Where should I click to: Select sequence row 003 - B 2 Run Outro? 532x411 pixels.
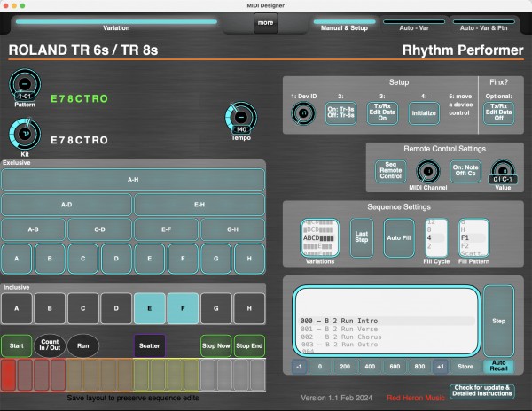click(x=386, y=345)
